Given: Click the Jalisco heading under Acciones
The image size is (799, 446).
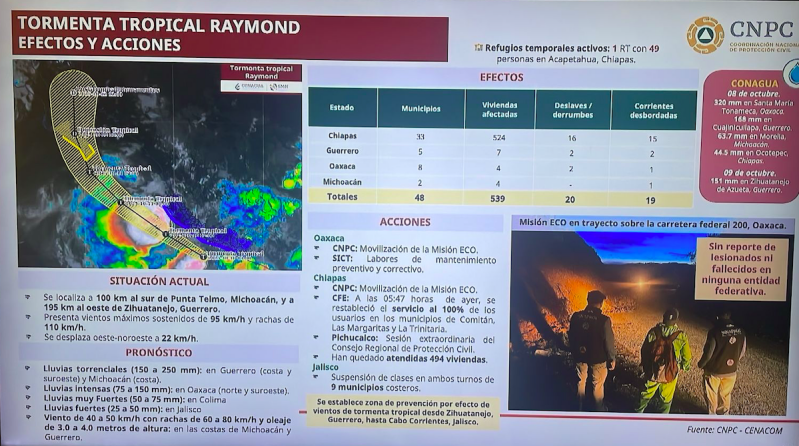Looking at the screenshot, I should click(x=326, y=367).
